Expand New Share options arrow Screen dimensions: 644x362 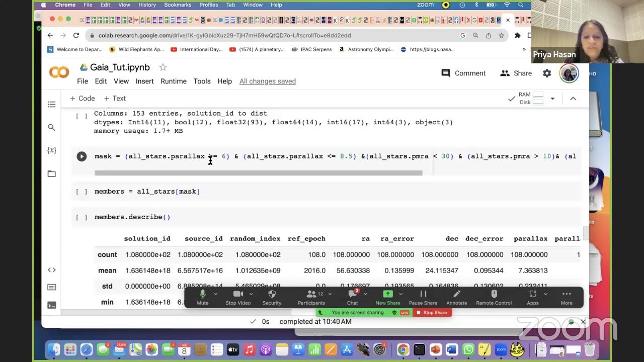pos(400,294)
